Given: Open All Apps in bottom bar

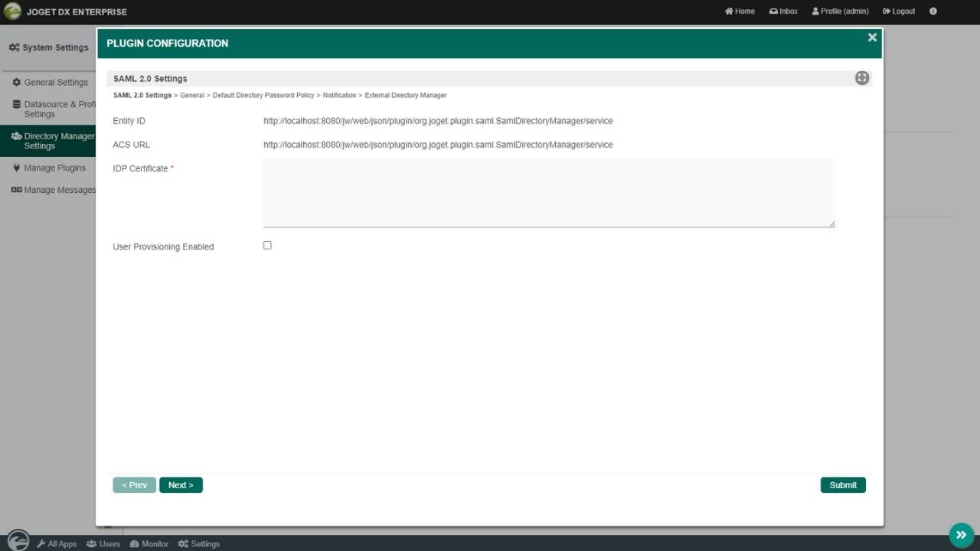Looking at the screenshot, I should tap(57, 544).
